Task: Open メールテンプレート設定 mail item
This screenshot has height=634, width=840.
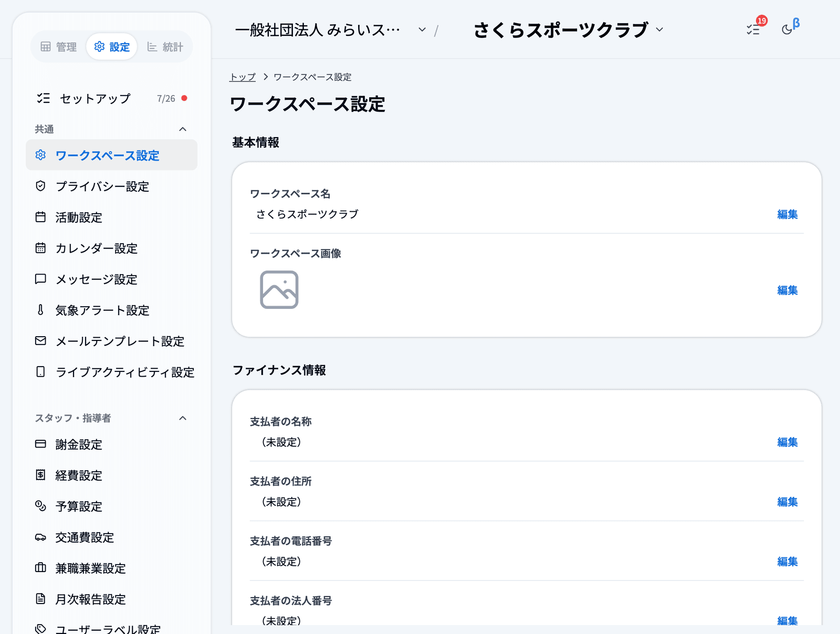Action: click(x=111, y=341)
